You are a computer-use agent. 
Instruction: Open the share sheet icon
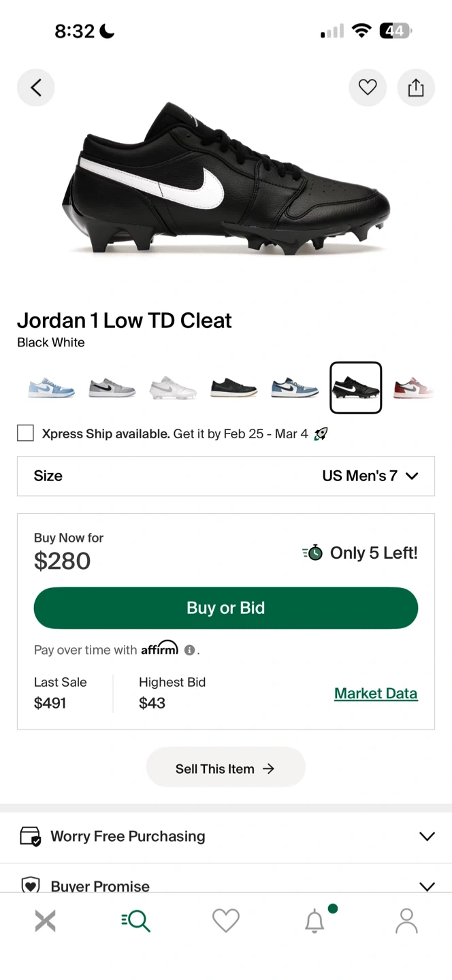click(x=416, y=88)
